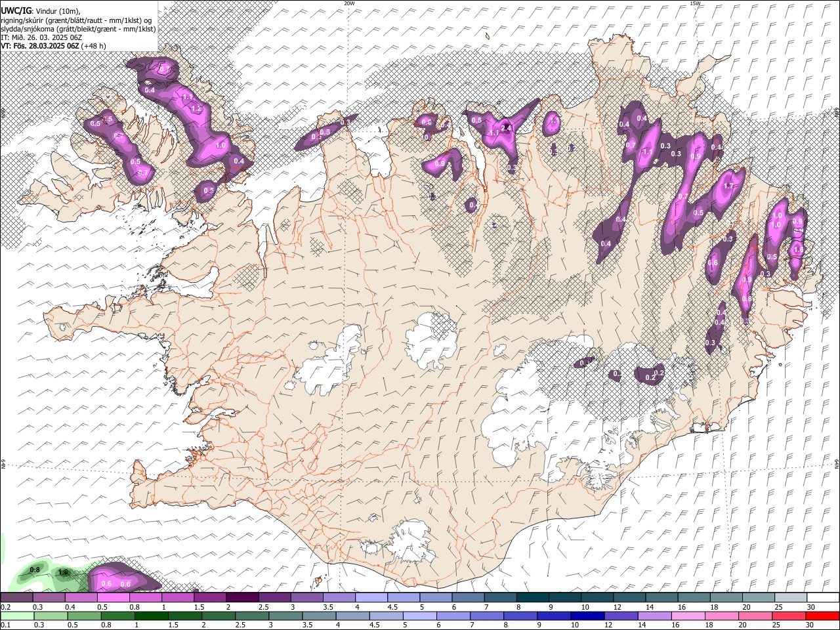Click legend label 0.1 in bottom row

5,625
